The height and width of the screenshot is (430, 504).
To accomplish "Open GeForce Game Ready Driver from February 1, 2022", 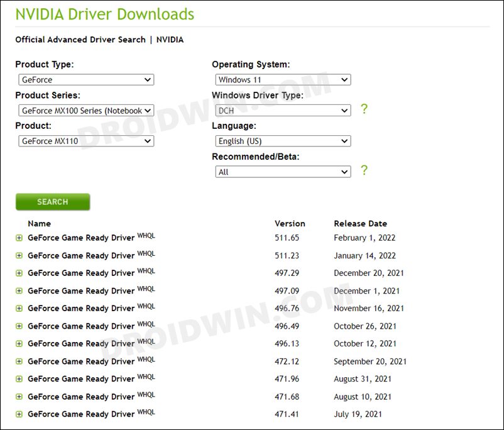I will 81,238.
